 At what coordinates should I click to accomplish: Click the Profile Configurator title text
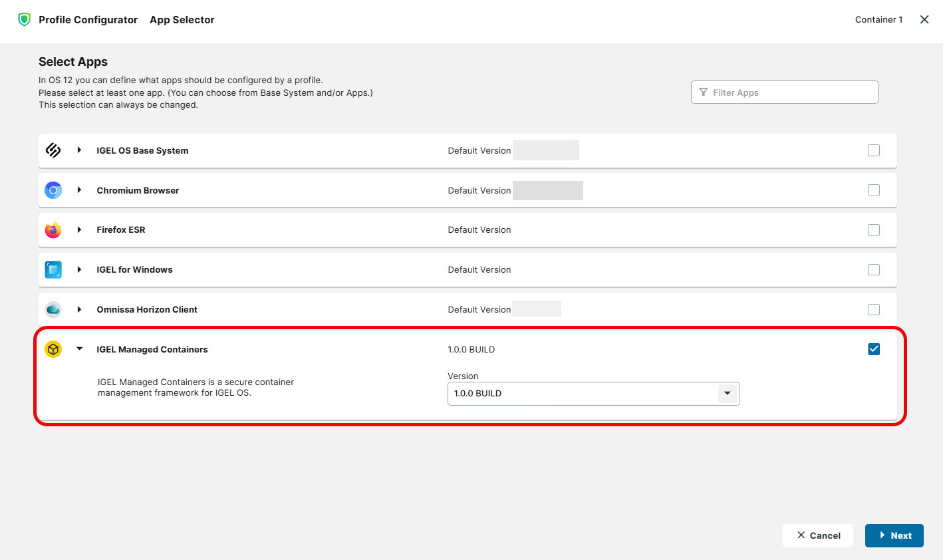88,20
